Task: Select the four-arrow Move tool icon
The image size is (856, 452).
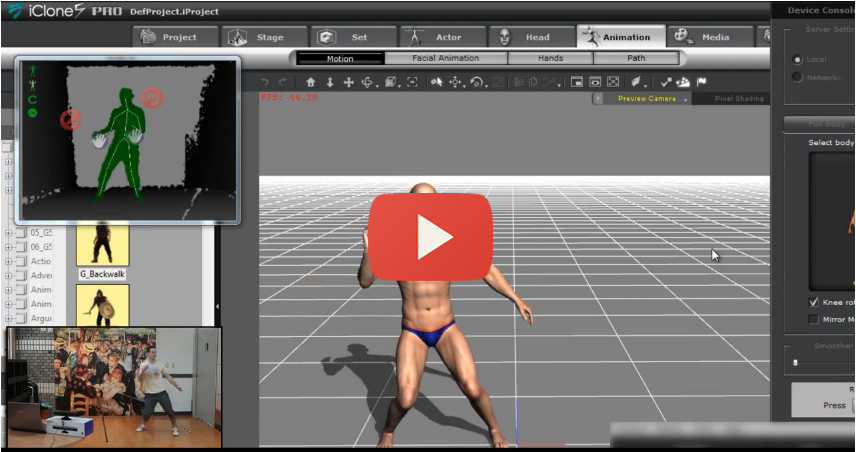Action: point(349,82)
